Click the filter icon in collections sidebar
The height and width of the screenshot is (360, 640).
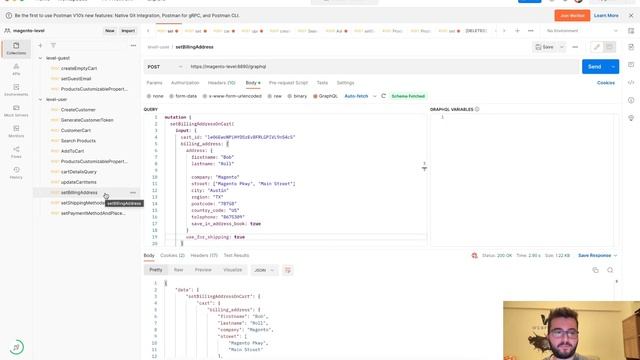coord(53,46)
